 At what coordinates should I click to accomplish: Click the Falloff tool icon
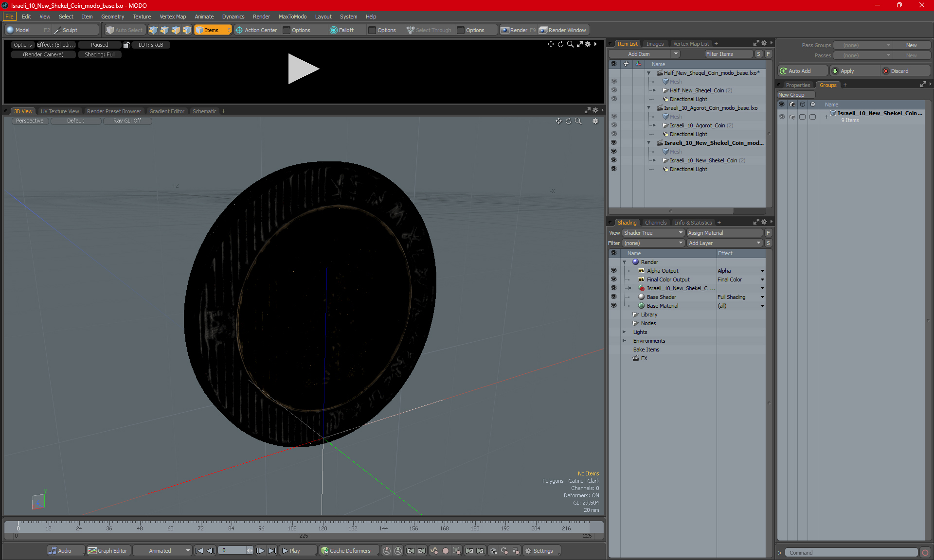(x=333, y=30)
